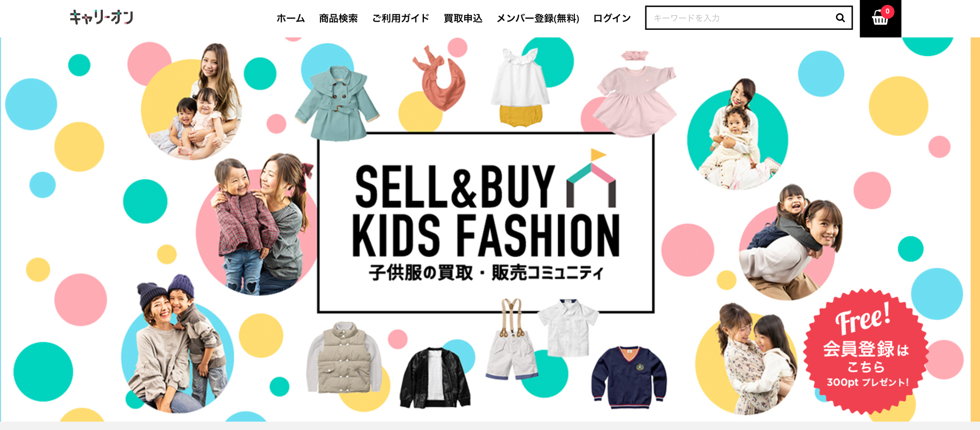Screen dimensions: 980x430
Task: Click the ログイン link
Action: coord(612,18)
